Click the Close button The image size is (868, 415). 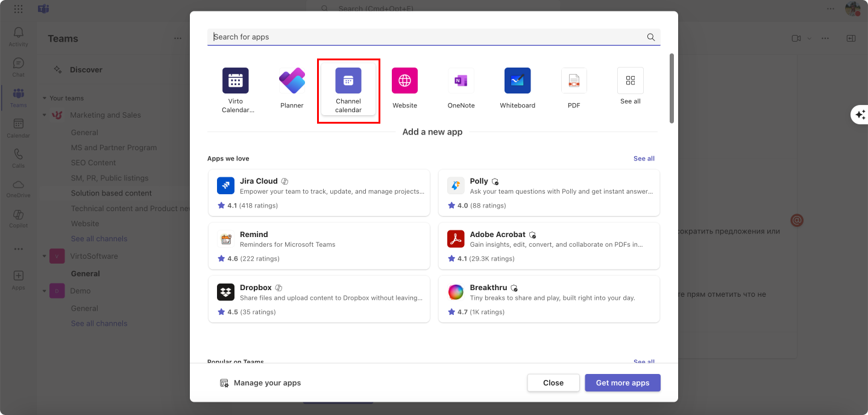553,383
